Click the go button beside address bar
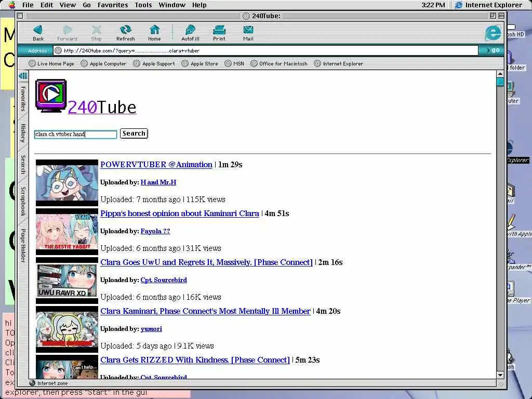 [x=493, y=50]
